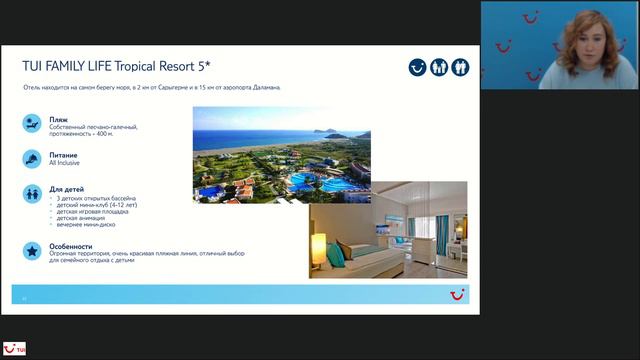Click the Пляж heading
Viewport: 640px width, 360px height.
coord(58,120)
